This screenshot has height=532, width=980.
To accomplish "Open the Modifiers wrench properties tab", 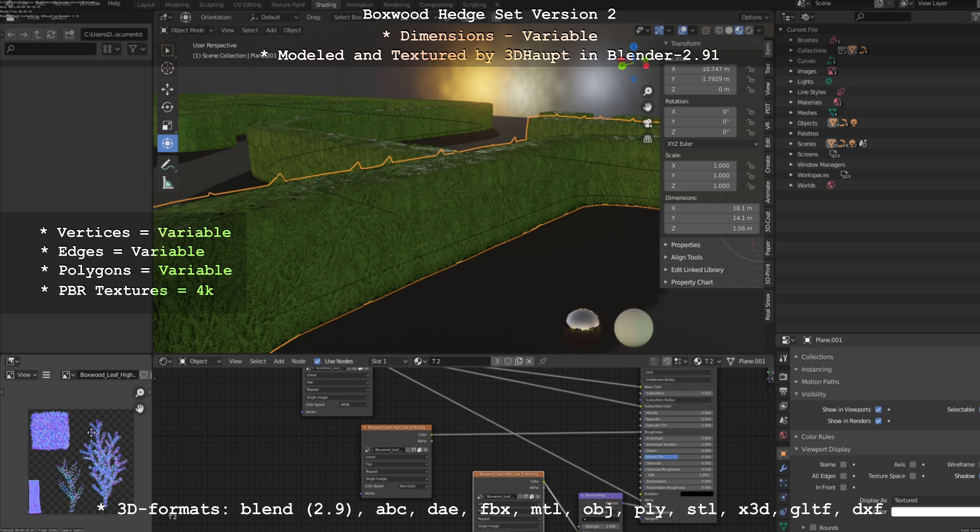I will coord(783,468).
